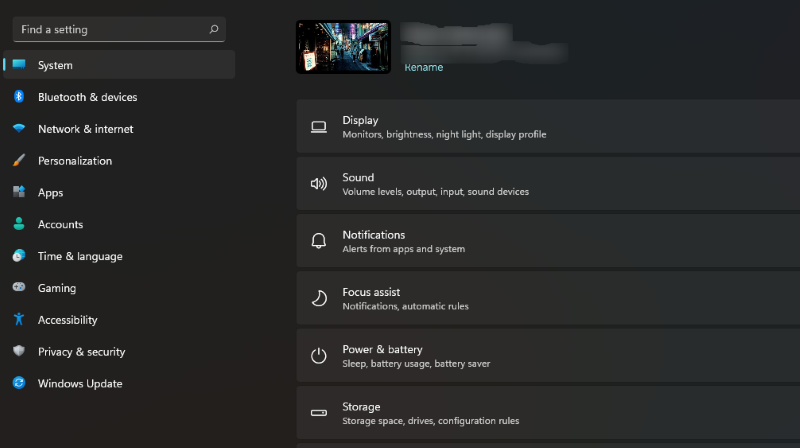Click the Gaming controller icon
The height and width of the screenshot is (448, 800).
18,288
